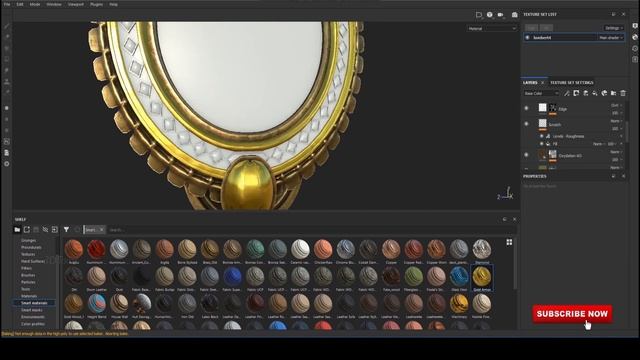Open the Fill effect blend mode dropdown
Screen dimensions: 640x360
click(598, 144)
